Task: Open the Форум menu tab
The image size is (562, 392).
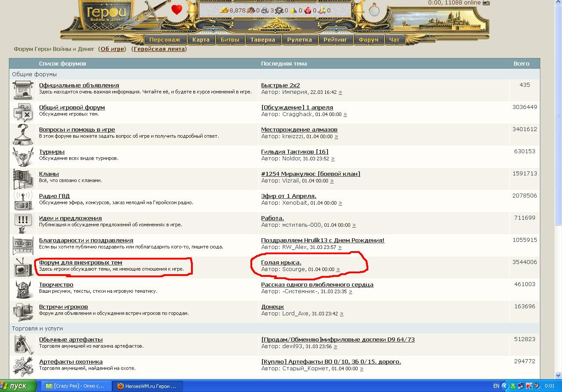Action: click(369, 39)
